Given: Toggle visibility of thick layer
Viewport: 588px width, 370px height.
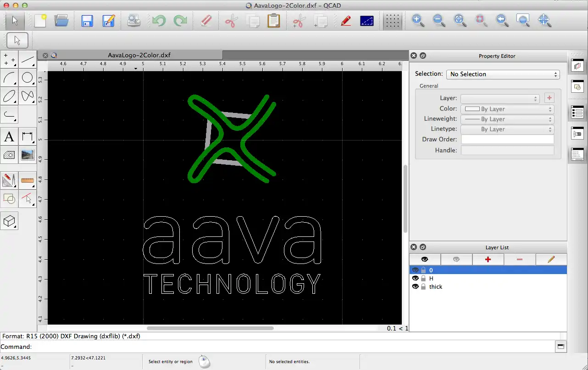Looking at the screenshot, I should (x=416, y=286).
